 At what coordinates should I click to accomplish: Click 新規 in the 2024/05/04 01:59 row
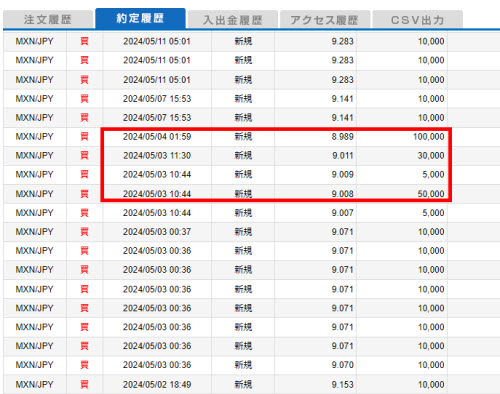(x=243, y=137)
